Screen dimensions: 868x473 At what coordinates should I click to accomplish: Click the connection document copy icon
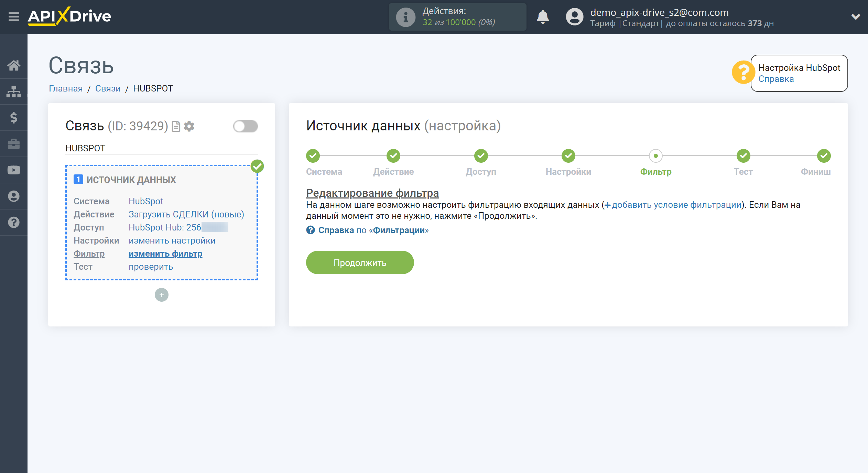point(176,126)
